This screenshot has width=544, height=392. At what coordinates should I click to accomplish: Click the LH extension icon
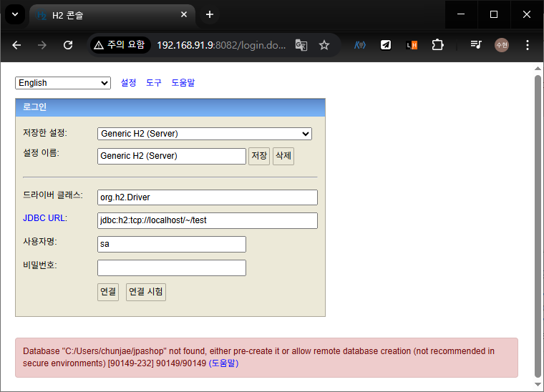[412, 45]
